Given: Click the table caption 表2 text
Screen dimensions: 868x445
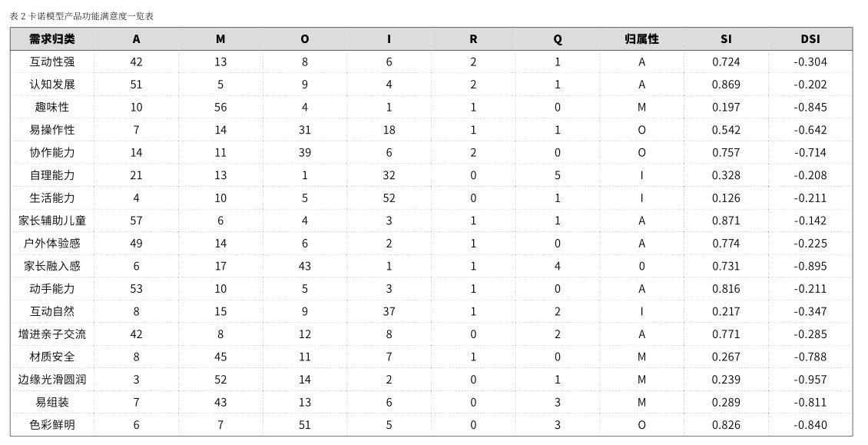Looking at the screenshot, I should 81,16.
